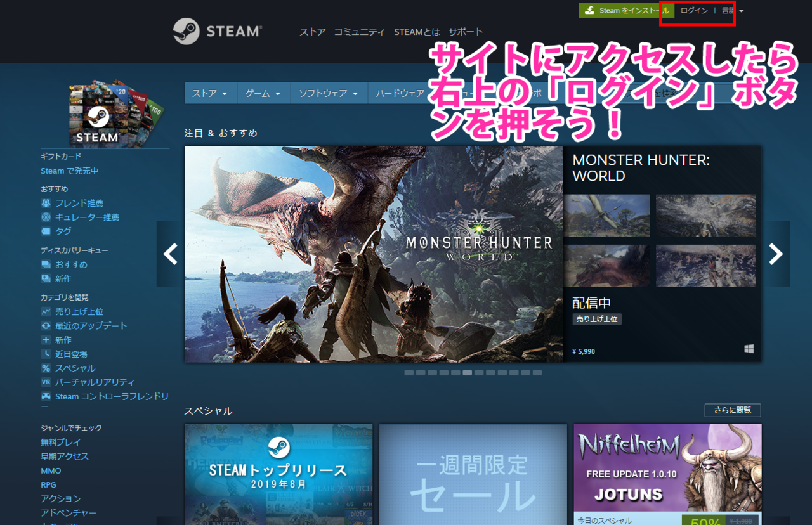Click the ¥ 5,990 price text
The width and height of the screenshot is (812, 525).
tap(584, 351)
